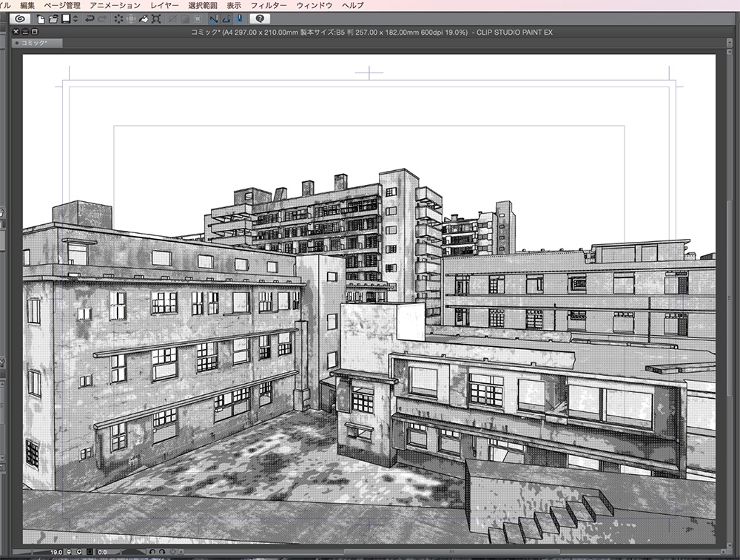Clear layer with dotted circle icon
Screen dimensions: 740x560
118,19
